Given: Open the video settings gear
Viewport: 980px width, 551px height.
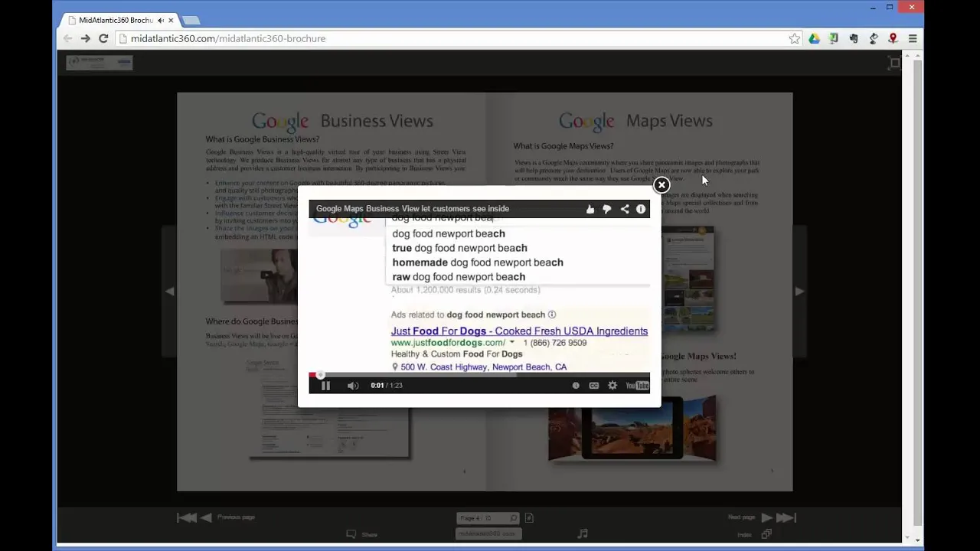Looking at the screenshot, I should pyautogui.click(x=612, y=386).
